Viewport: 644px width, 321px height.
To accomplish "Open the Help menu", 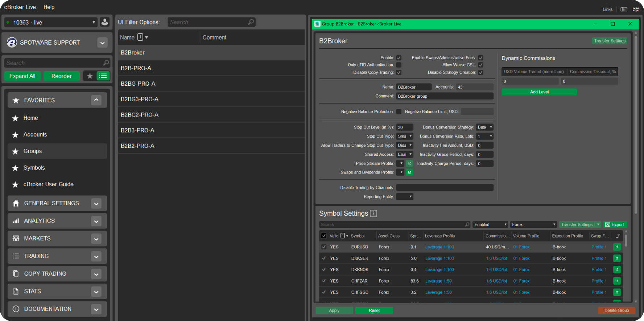I will (x=49, y=7).
